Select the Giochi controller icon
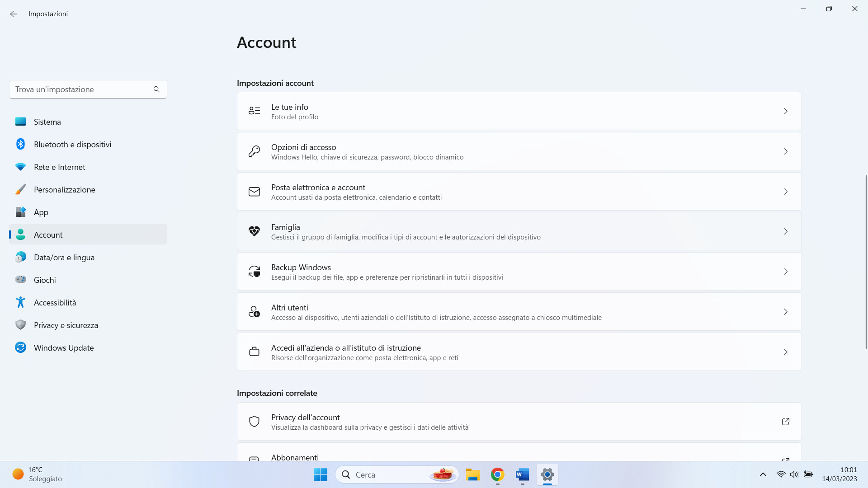The height and width of the screenshot is (488, 868). 20,280
